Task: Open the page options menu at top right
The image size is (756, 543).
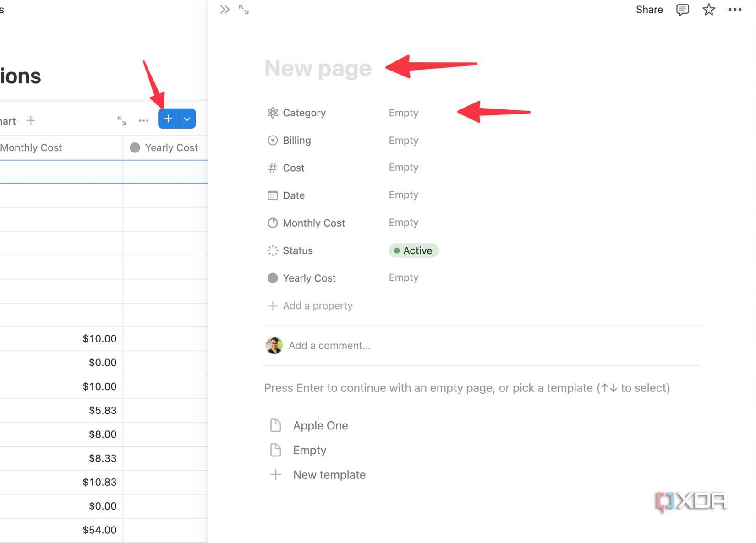Action: [x=734, y=9]
